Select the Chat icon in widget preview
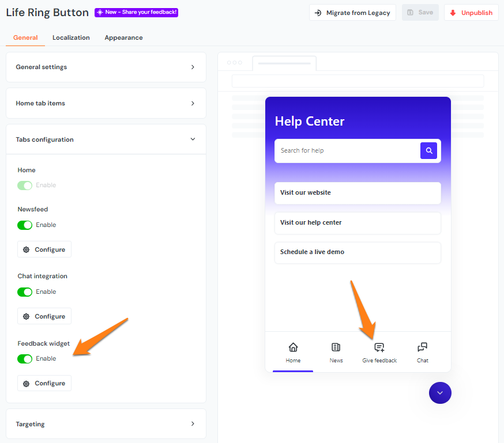Image resolution: width=504 pixels, height=443 pixels. coord(422,347)
